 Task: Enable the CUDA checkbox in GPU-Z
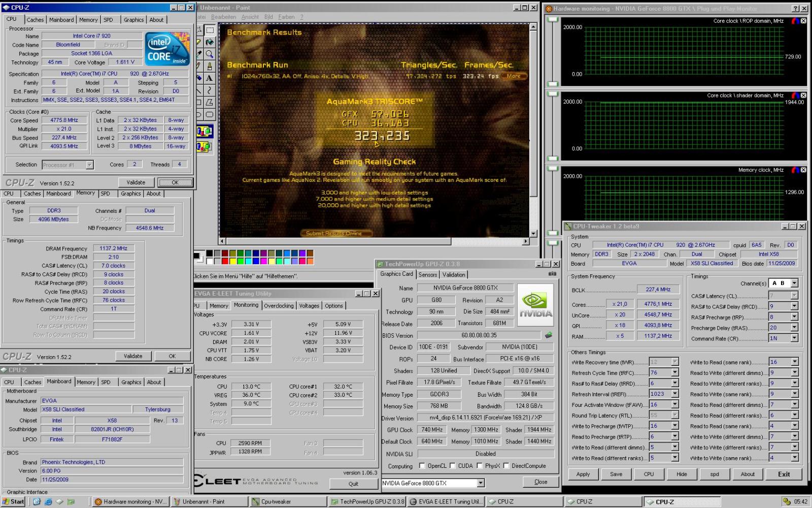pos(453,466)
